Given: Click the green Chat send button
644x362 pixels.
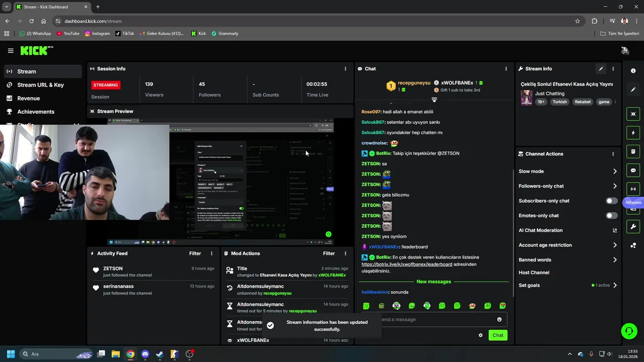Looking at the screenshot, I should click(x=498, y=335).
